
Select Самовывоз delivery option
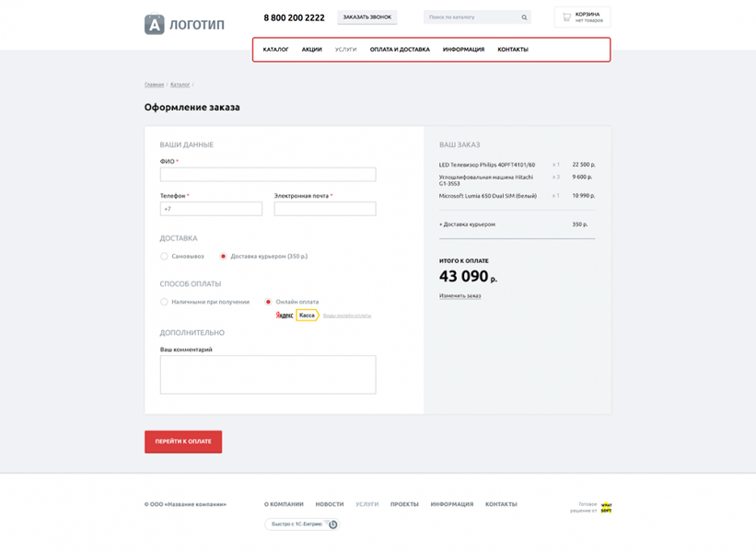[x=164, y=257]
